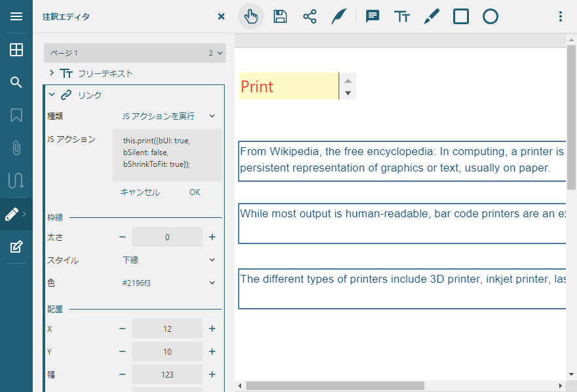Click the vertical scrollbar thumb
The image size is (577, 392).
(x=571, y=117)
